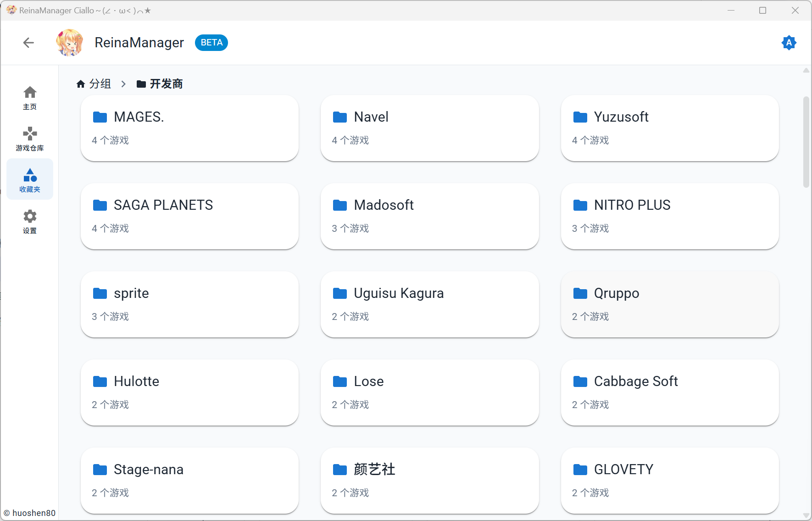The width and height of the screenshot is (812, 521).
Task: Click the Hulotte folder icon
Action: pyautogui.click(x=100, y=381)
